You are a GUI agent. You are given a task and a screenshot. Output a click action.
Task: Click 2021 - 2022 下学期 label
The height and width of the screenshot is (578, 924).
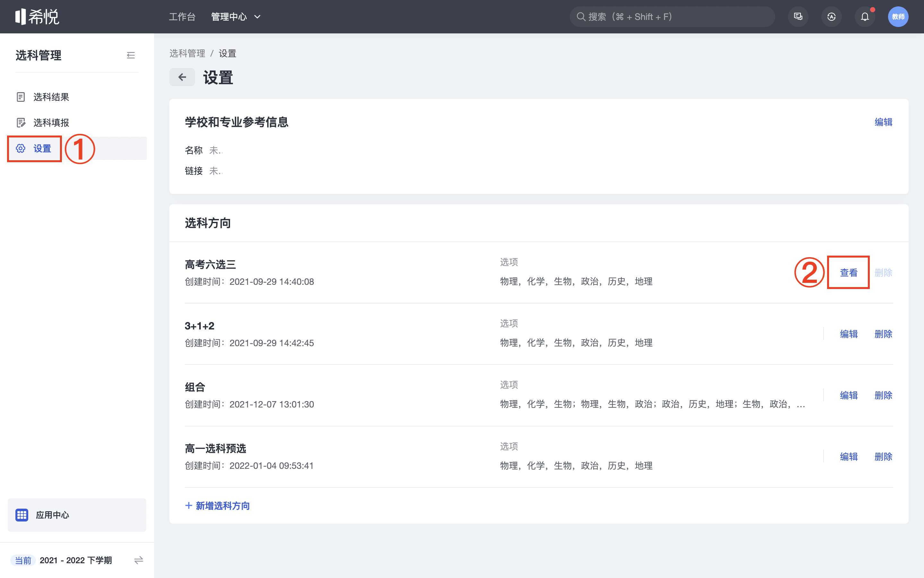pyautogui.click(x=76, y=560)
